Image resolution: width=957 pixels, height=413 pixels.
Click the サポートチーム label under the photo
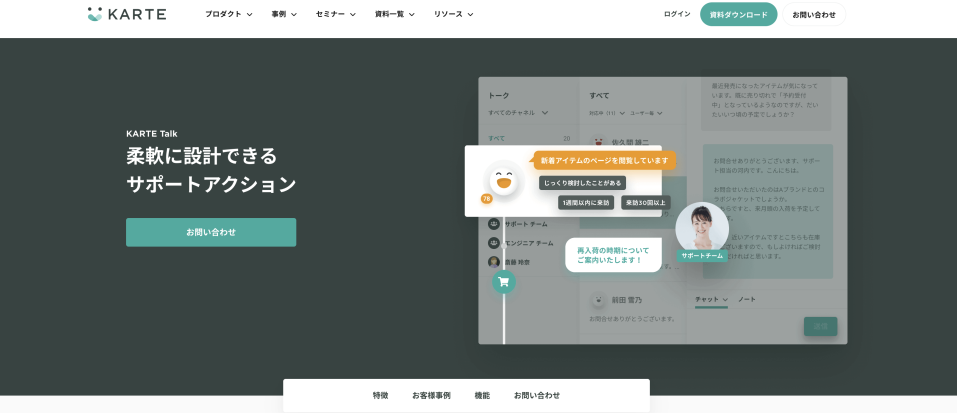tap(702, 256)
